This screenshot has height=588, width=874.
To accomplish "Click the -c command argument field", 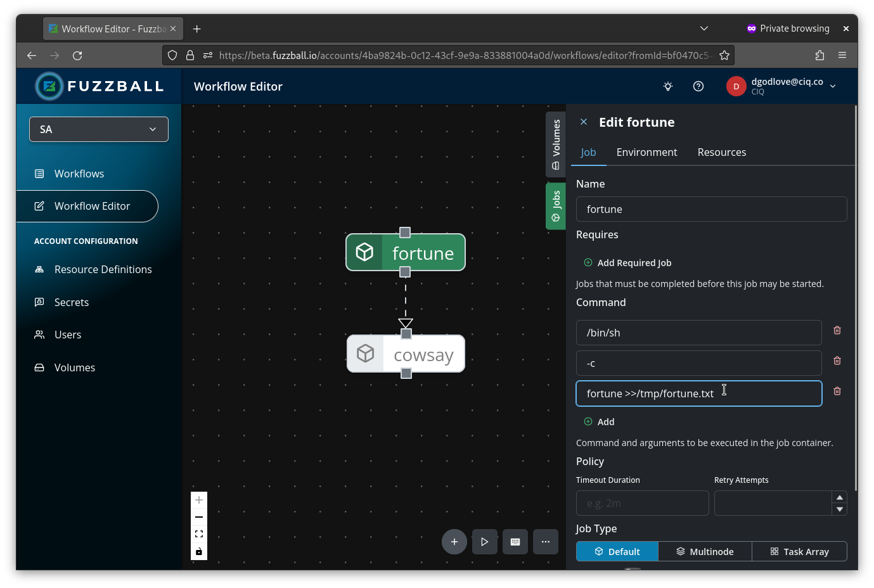I will 698,363.
